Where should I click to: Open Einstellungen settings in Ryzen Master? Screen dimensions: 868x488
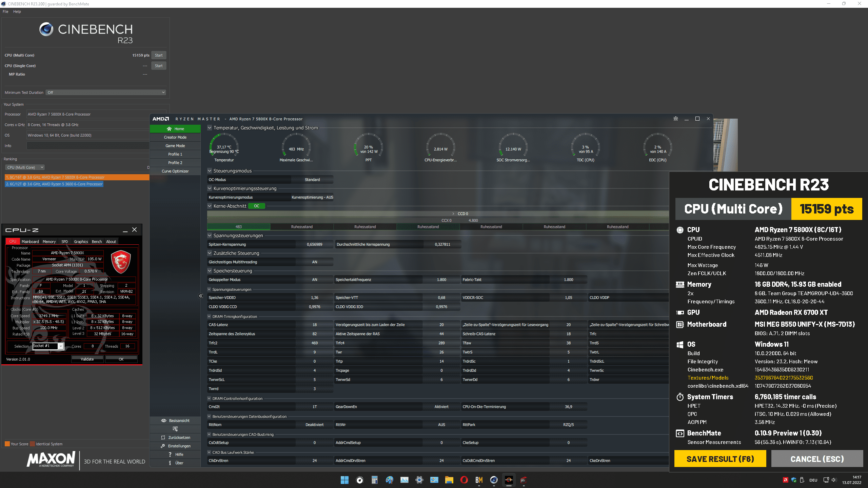pos(175,446)
